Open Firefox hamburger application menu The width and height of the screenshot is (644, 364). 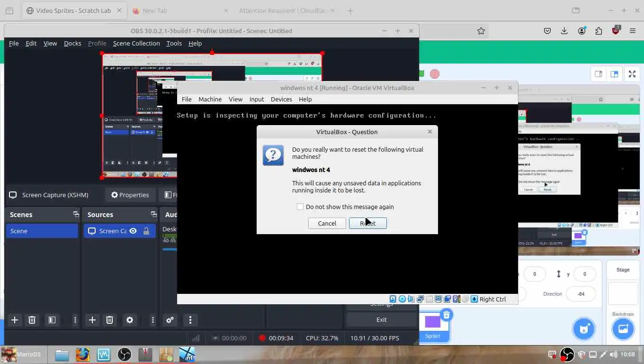click(x=633, y=31)
